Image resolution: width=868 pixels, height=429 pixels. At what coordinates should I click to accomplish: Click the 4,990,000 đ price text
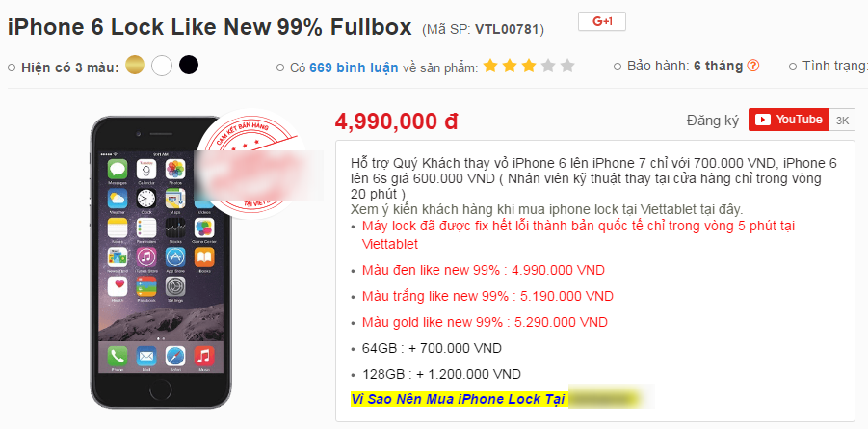396,121
